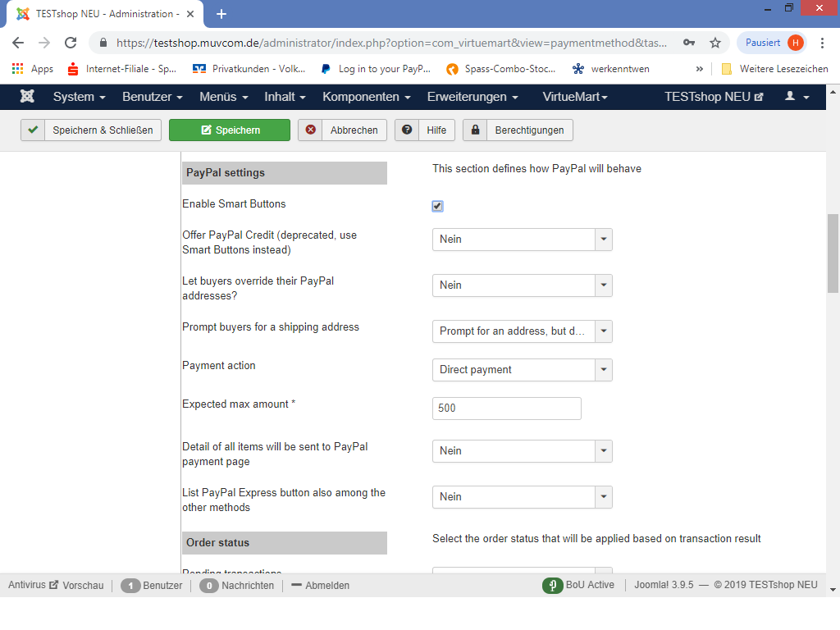
Task: Click the Abmelden link in footer
Action: tap(321, 586)
